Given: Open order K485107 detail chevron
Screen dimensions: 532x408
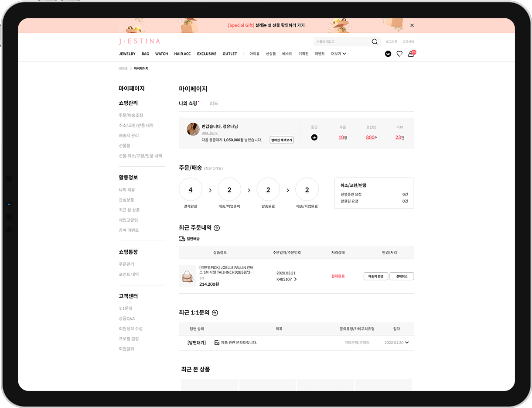Looking at the screenshot, I should pos(296,279).
